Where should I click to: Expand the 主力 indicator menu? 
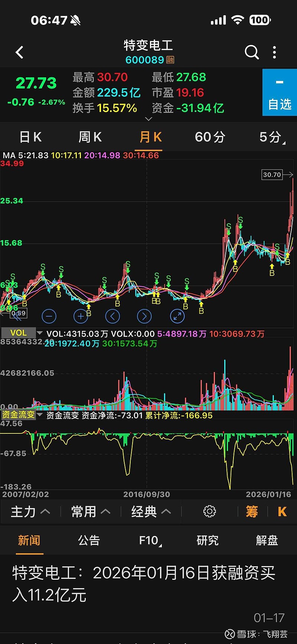click(x=30, y=512)
